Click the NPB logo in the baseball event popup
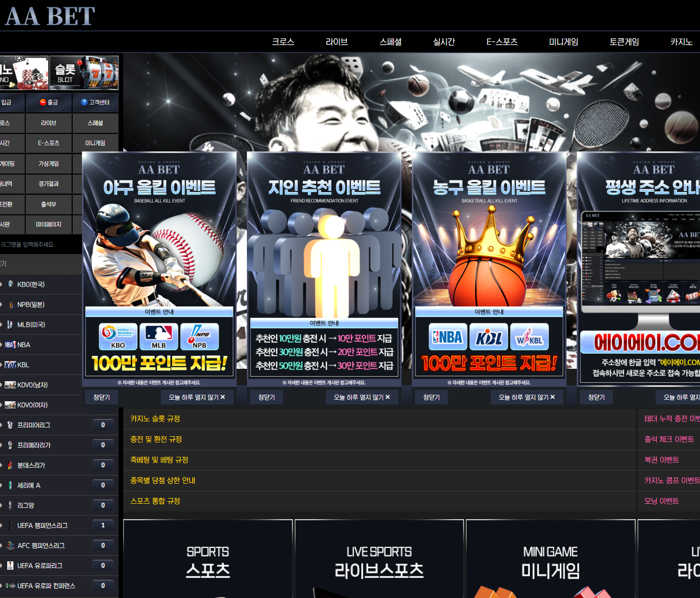This screenshot has height=598, width=700. (x=199, y=336)
